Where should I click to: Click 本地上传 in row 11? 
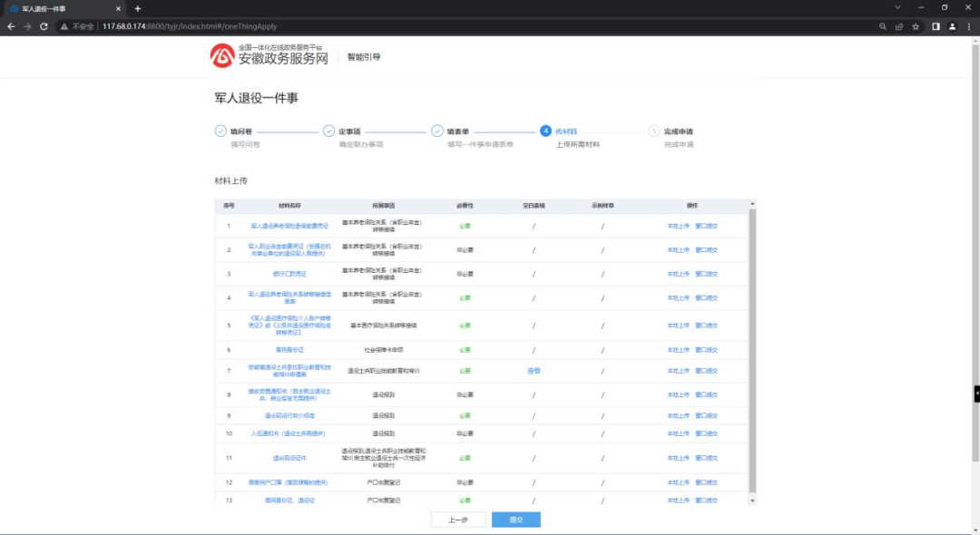point(678,458)
